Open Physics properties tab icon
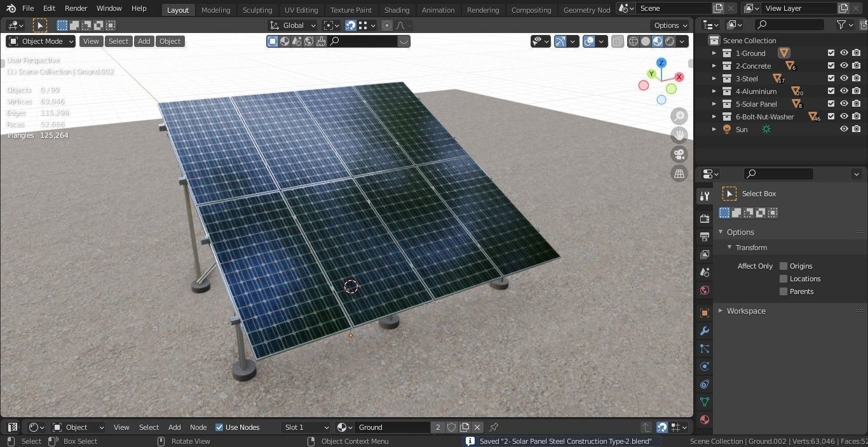The width and height of the screenshot is (868, 447). pyautogui.click(x=704, y=366)
